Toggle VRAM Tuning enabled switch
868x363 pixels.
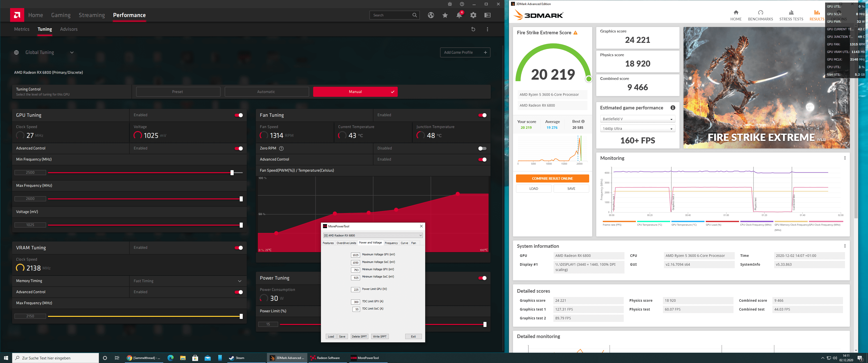238,248
